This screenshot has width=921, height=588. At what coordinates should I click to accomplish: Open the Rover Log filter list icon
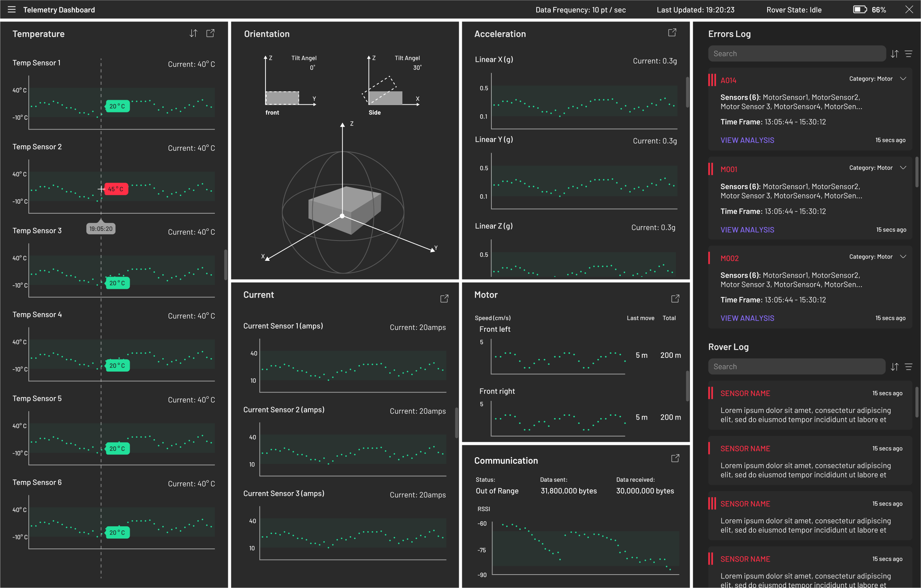(908, 367)
